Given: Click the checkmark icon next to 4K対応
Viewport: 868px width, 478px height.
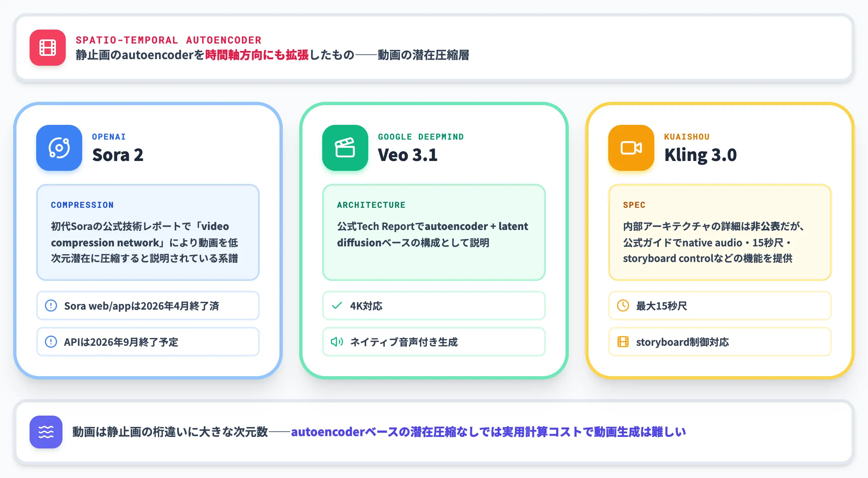Looking at the screenshot, I should [x=337, y=306].
